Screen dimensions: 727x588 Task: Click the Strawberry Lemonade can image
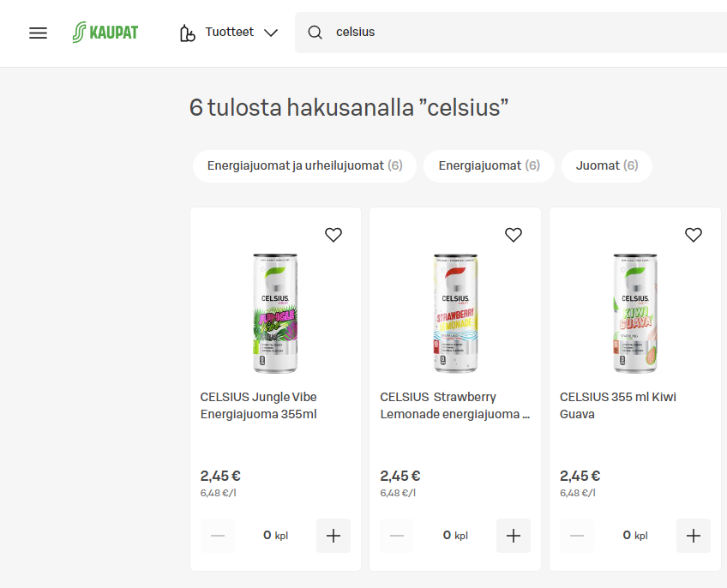[x=455, y=313]
